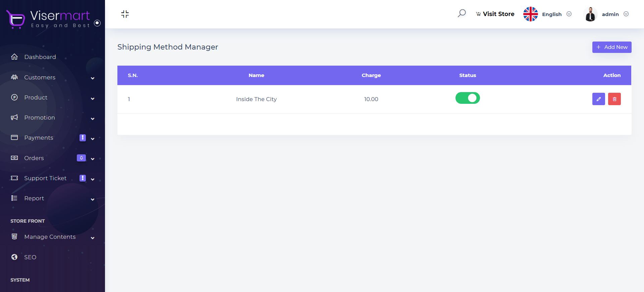Screen dimensions: 644x292
Task: Expand the Product submenu arrow
Action: (93, 99)
